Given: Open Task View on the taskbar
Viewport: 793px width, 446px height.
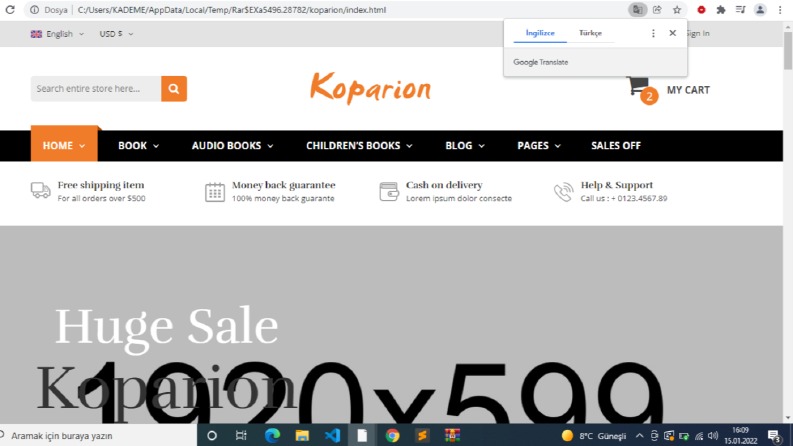Looking at the screenshot, I should [241, 435].
